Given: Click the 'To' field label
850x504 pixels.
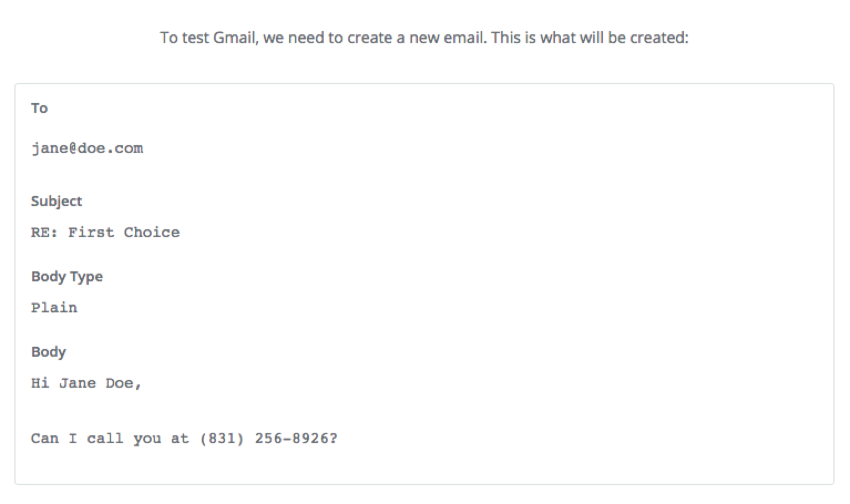Looking at the screenshot, I should (x=39, y=108).
